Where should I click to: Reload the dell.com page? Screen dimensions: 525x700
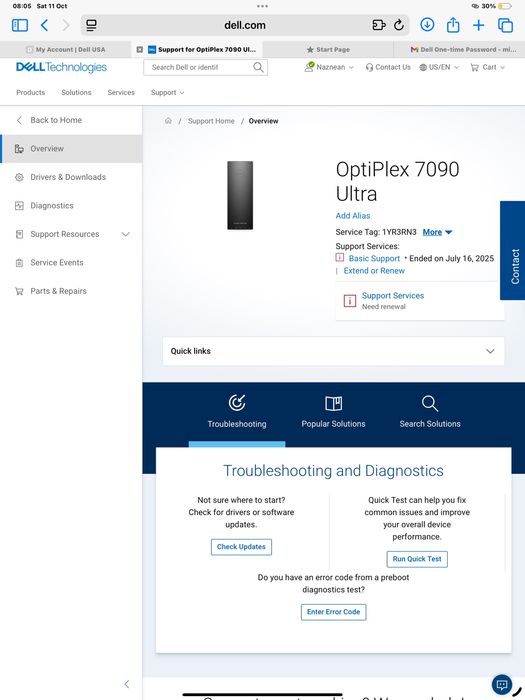tap(399, 25)
